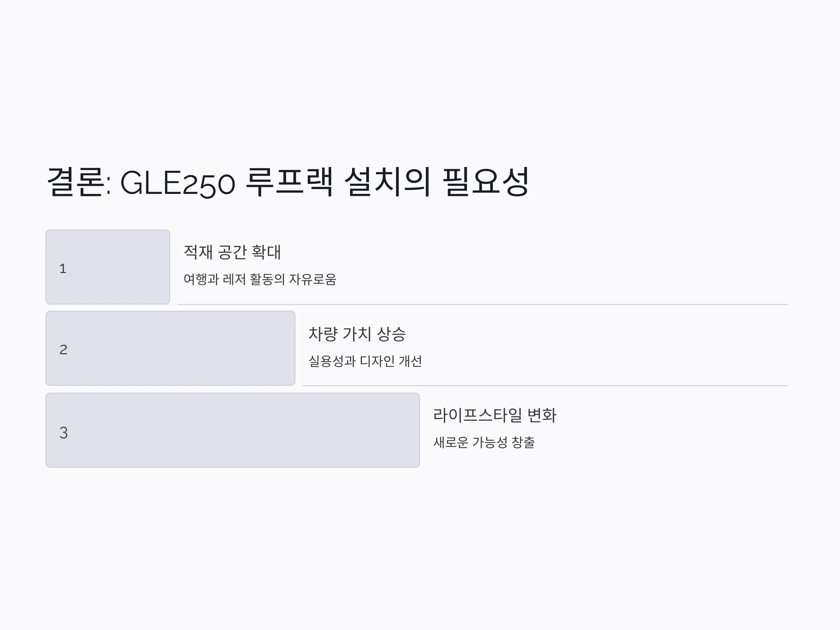Viewport: 840px width, 630px height.
Task: Select the gray box numbered 2
Action: pos(170,348)
